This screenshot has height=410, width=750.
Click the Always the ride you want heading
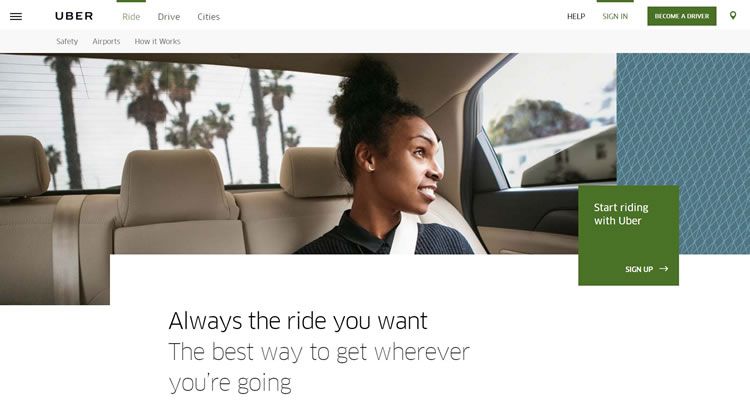298,321
